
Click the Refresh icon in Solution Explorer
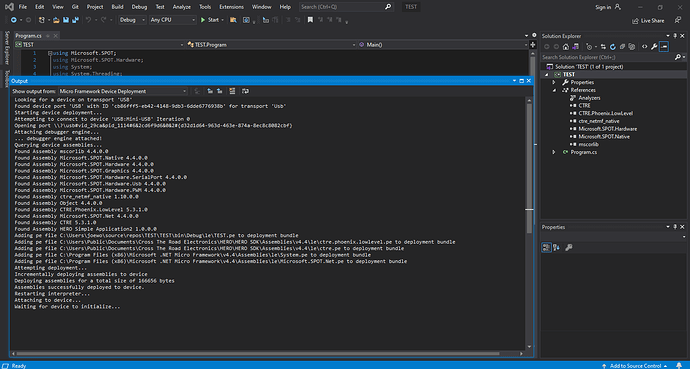click(x=613, y=47)
